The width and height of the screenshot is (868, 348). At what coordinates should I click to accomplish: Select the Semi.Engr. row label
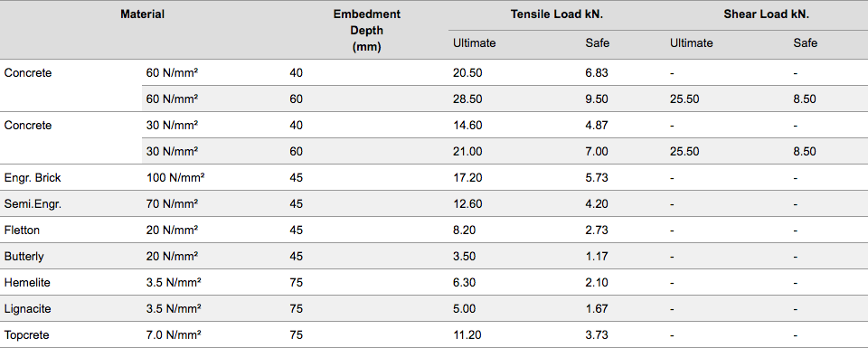33,204
